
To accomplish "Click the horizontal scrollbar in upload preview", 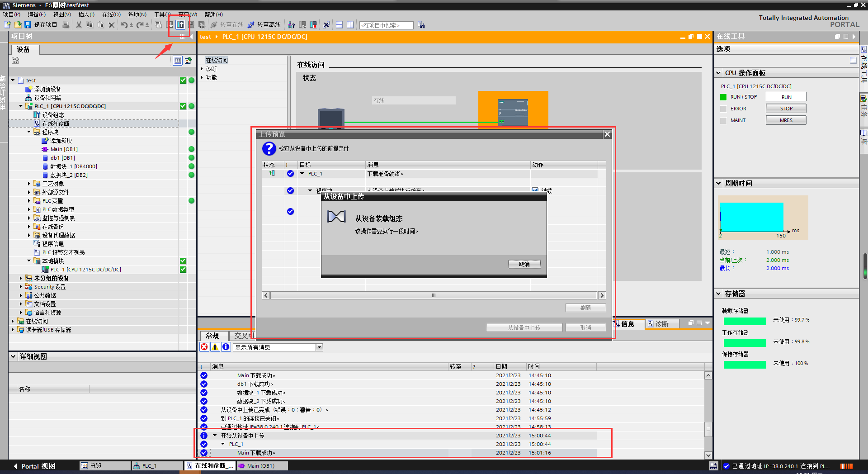I will tap(434, 295).
